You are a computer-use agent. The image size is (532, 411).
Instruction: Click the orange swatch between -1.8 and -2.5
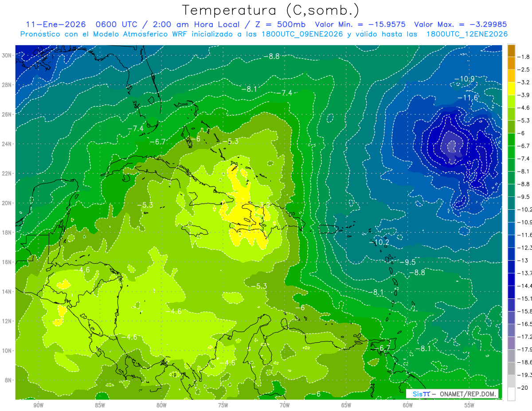point(511,63)
